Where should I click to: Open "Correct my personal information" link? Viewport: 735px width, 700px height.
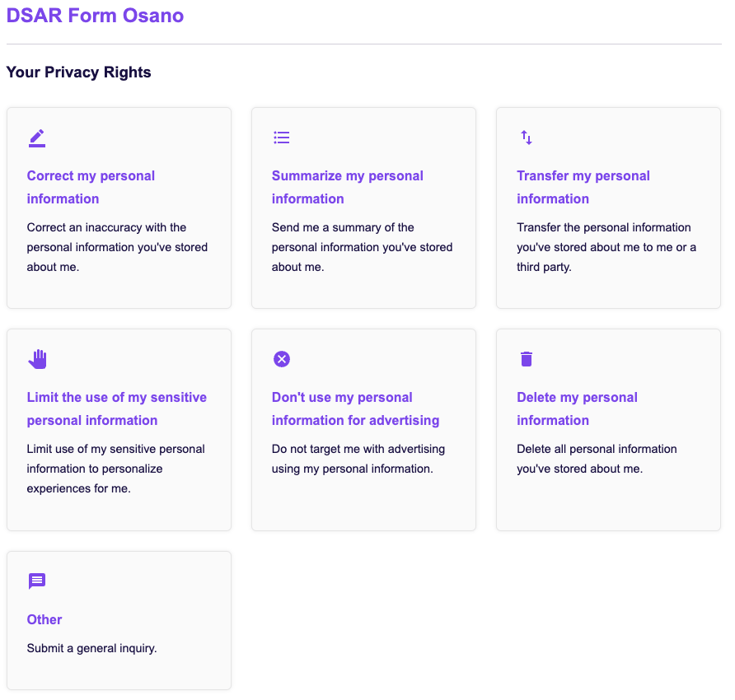point(91,187)
